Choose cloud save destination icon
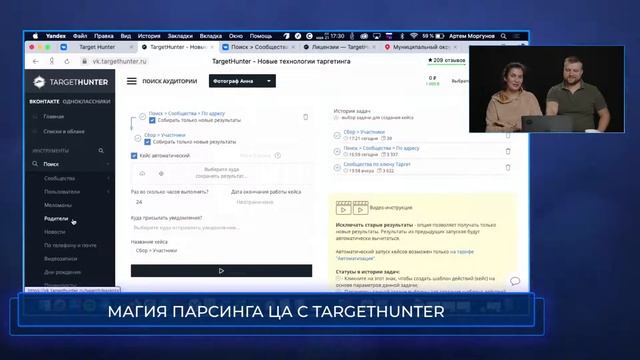Viewport: 640px width, 360px height. tap(142, 173)
